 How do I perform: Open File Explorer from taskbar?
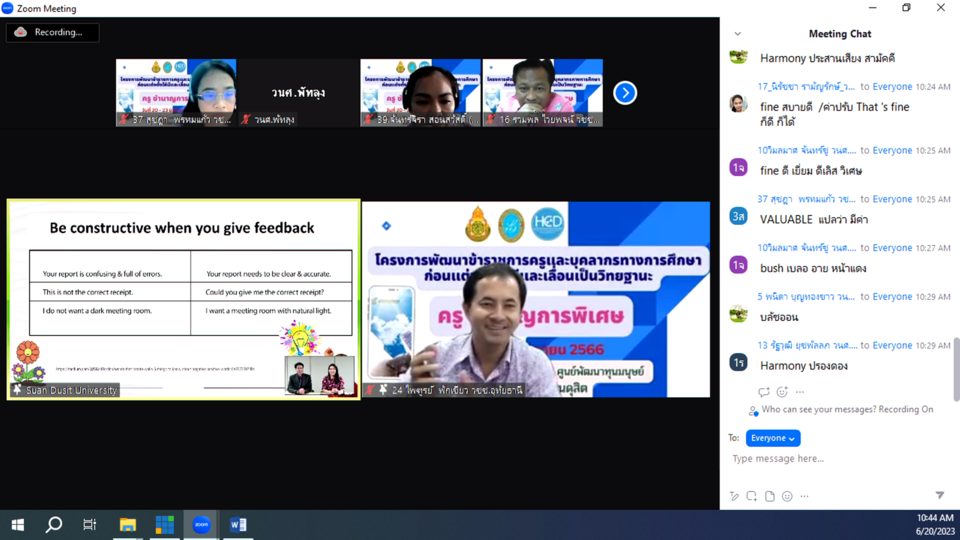pyautogui.click(x=127, y=525)
